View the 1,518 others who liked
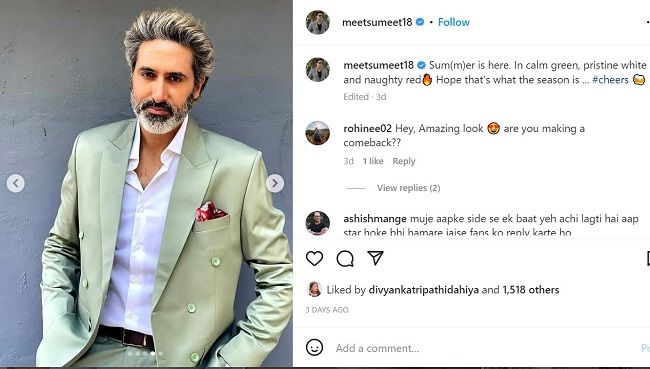Screen dimensions: 650x369 click(531, 290)
